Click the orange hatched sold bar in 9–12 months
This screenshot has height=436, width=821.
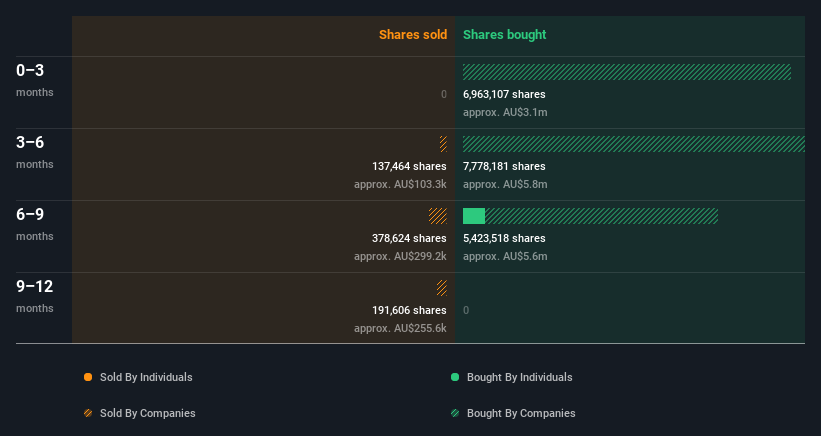click(442, 288)
